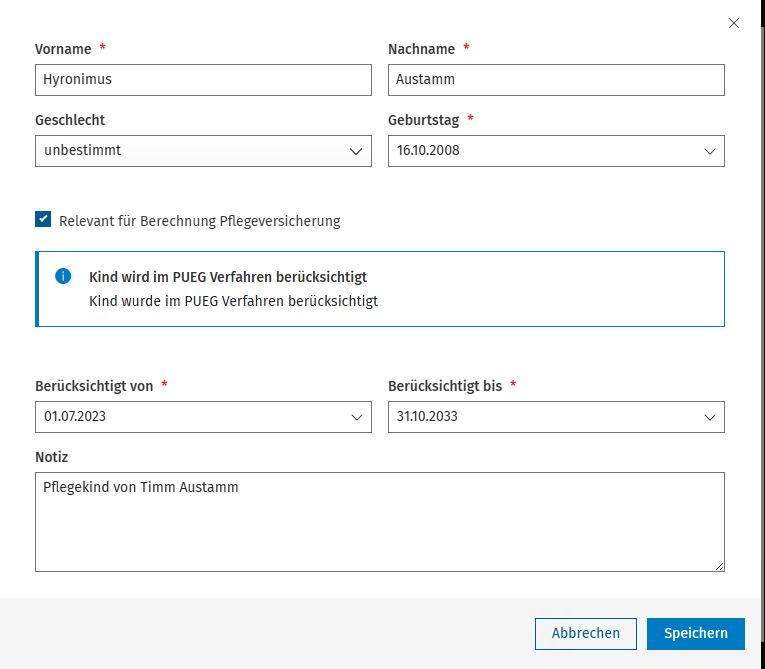Screen dimensions: 765x669
Task: Click the Geburtstag label
Action: point(423,120)
